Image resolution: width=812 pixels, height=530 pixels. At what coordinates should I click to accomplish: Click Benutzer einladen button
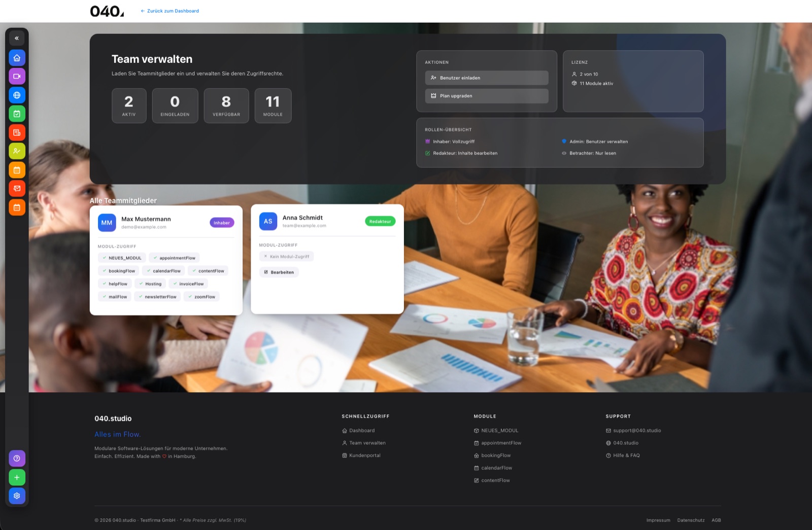pyautogui.click(x=487, y=78)
